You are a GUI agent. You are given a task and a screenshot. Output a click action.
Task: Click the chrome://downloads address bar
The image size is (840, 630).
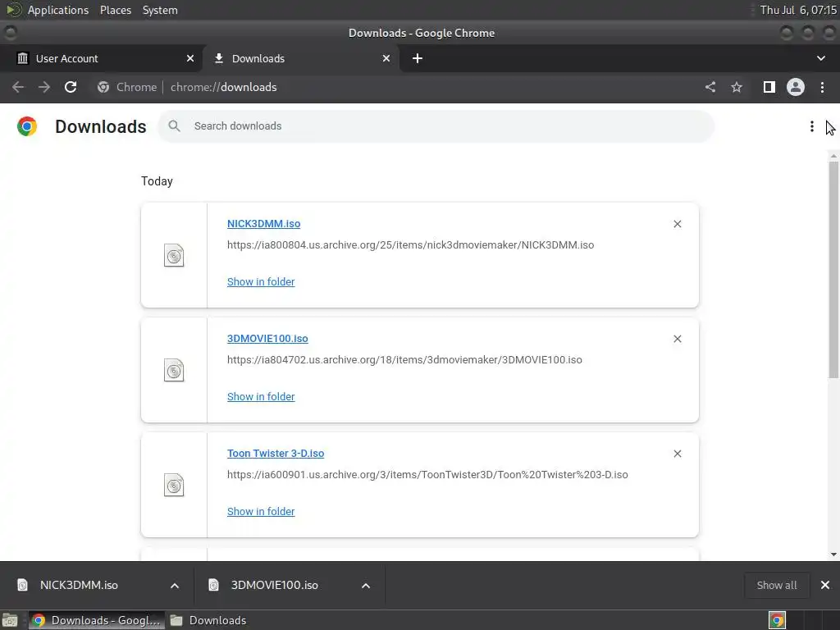pyautogui.click(x=223, y=87)
